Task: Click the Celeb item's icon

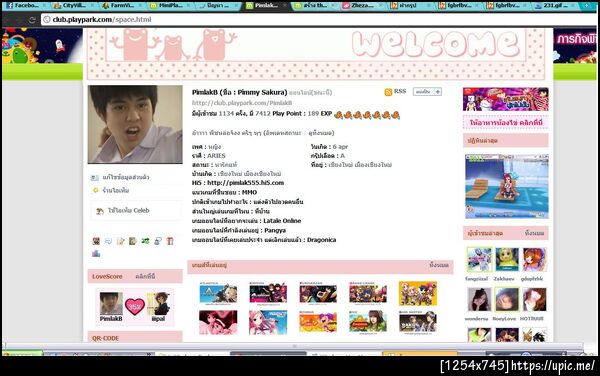Action: coord(99,211)
